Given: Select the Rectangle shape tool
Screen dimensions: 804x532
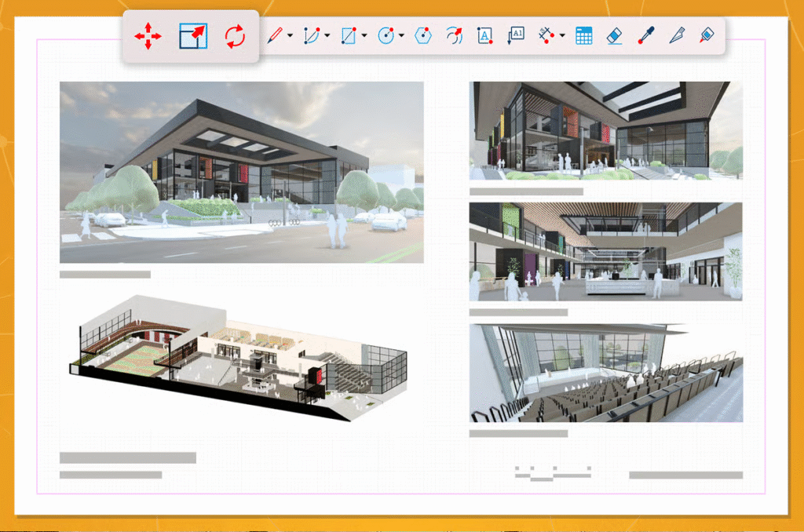Looking at the screenshot, I should point(349,35).
